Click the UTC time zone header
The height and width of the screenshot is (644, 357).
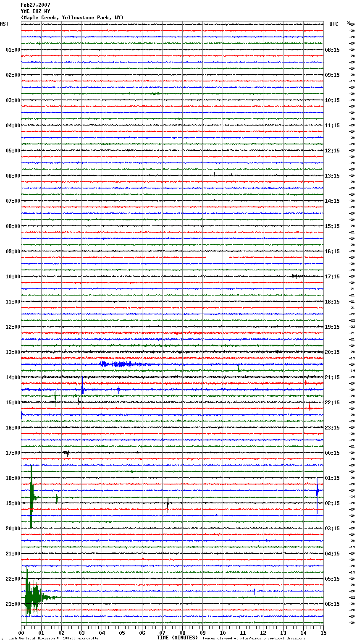(x=333, y=24)
